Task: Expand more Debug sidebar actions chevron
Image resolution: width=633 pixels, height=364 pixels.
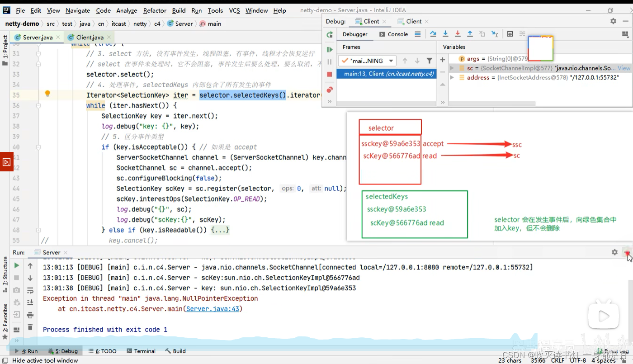Action: pyautogui.click(x=330, y=102)
